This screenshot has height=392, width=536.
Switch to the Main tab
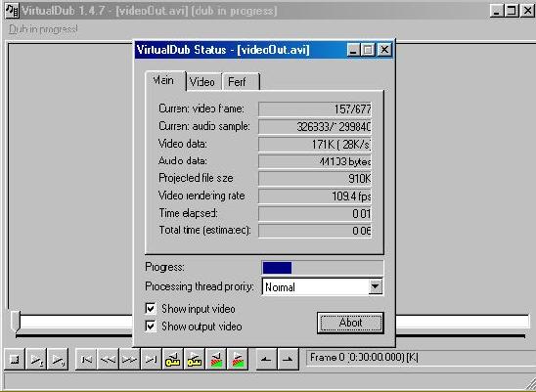(x=165, y=81)
